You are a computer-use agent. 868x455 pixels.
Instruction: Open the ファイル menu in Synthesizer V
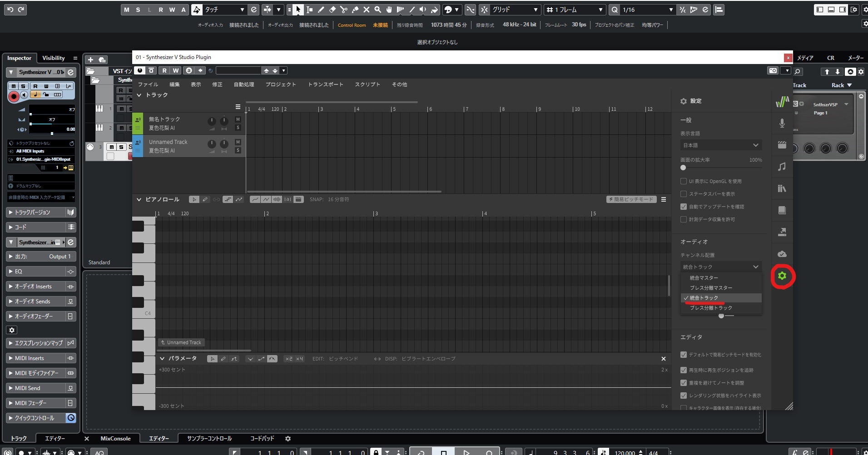[x=149, y=84]
